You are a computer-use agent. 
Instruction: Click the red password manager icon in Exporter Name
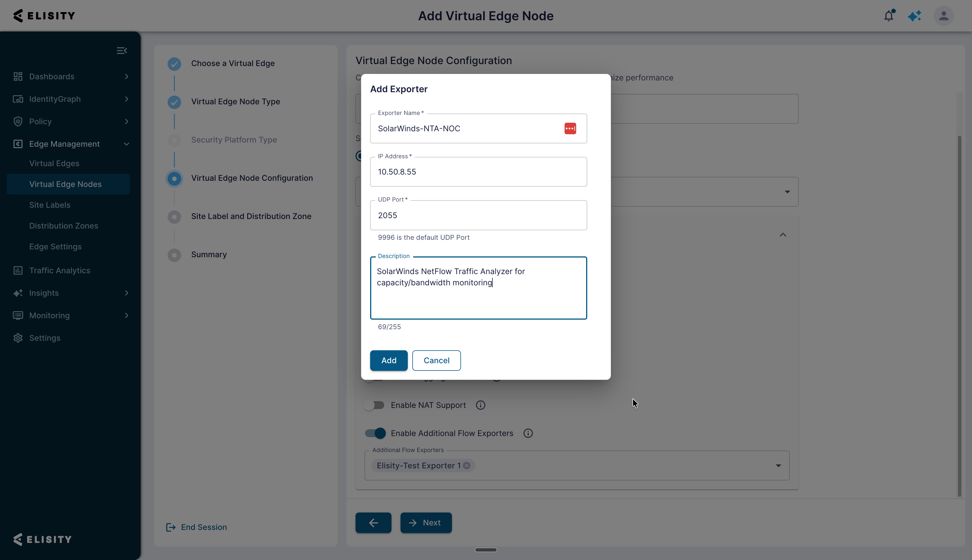[x=570, y=128]
